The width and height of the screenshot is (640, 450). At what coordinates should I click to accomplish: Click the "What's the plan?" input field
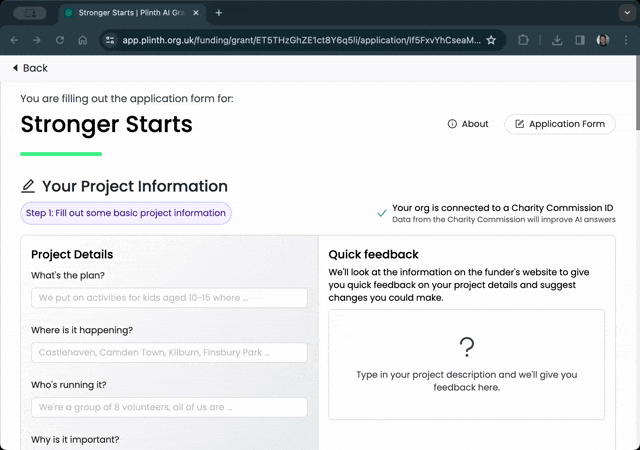pyautogui.click(x=168, y=298)
